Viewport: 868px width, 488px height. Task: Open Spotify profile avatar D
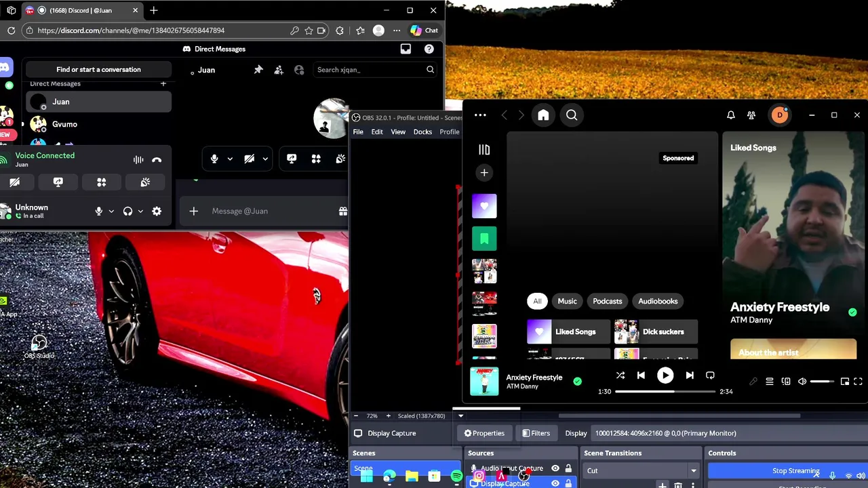click(780, 115)
